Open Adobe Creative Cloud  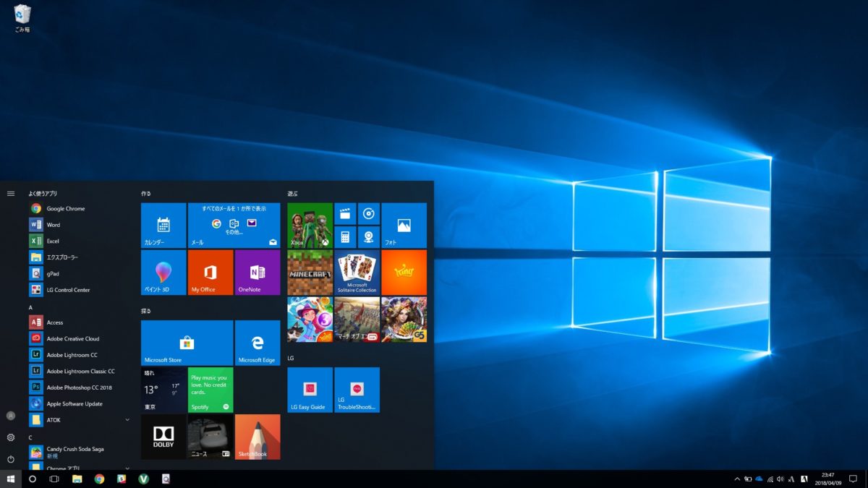pos(80,338)
